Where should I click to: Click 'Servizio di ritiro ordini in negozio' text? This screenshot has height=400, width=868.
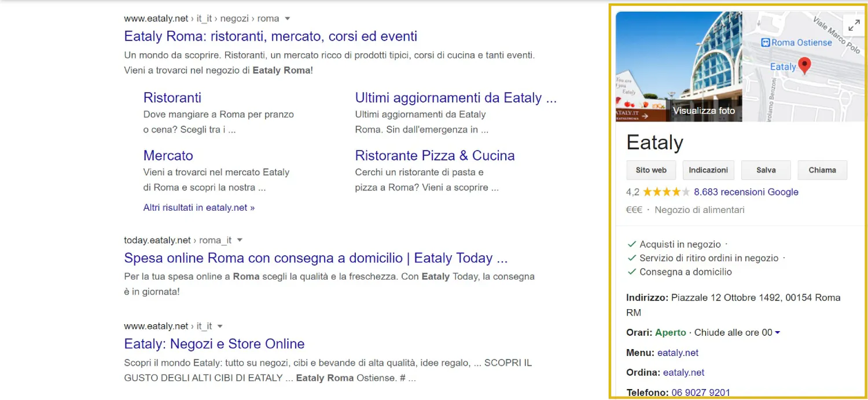pyautogui.click(x=709, y=258)
